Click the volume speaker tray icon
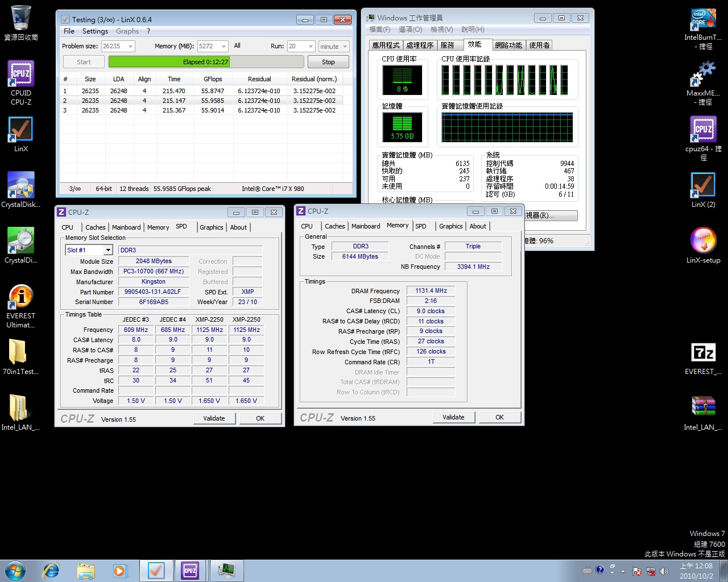Viewport: 728px width, 582px height. tap(664, 571)
